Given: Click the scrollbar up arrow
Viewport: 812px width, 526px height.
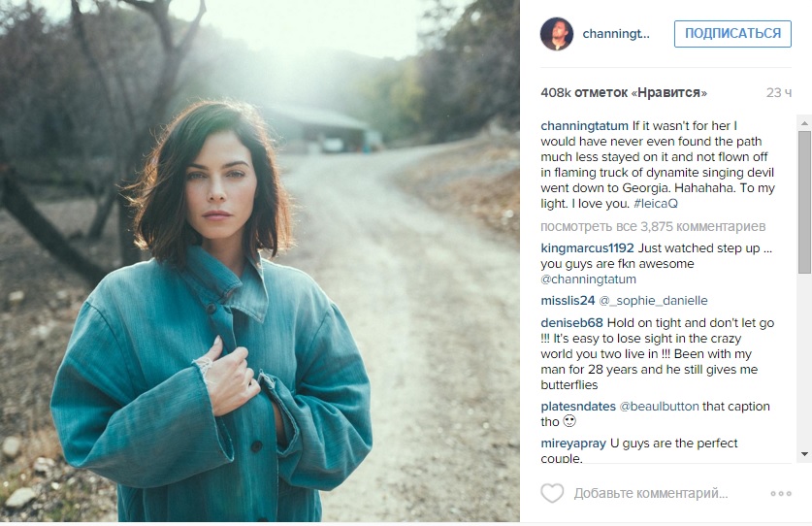Looking at the screenshot, I should pyautogui.click(x=804, y=123).
